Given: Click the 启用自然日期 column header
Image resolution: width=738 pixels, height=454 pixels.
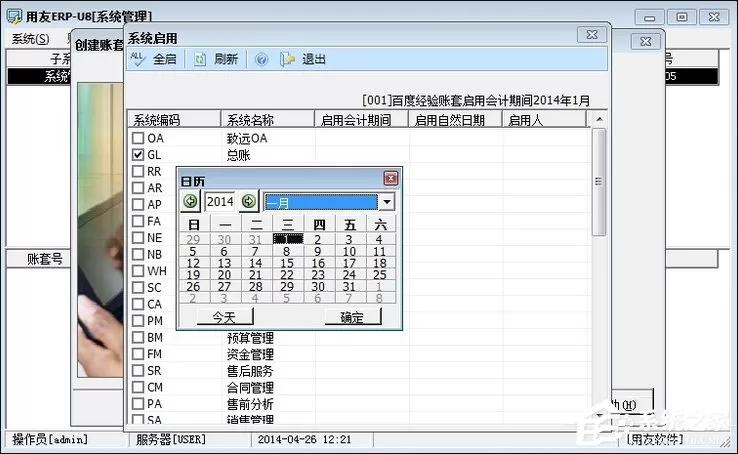Looking at the screenshot, I should point(455,119).
